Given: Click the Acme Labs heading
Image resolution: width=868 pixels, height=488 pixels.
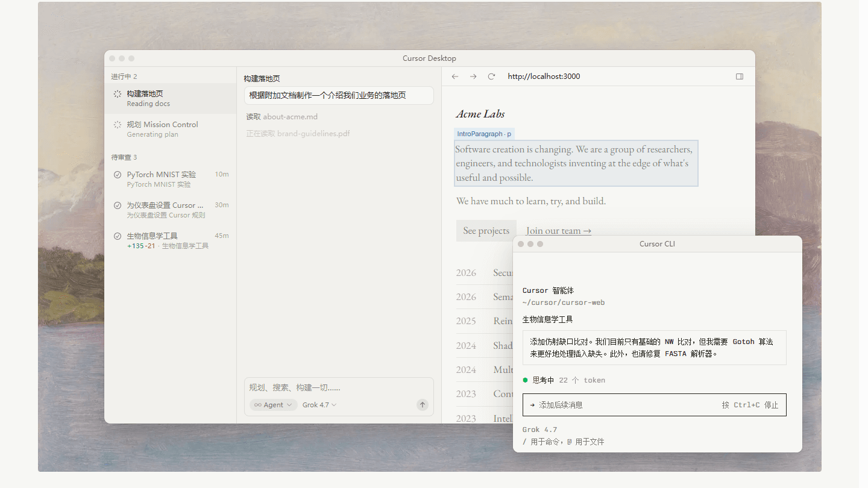Looking at the screenshot, I should (480, 114).
